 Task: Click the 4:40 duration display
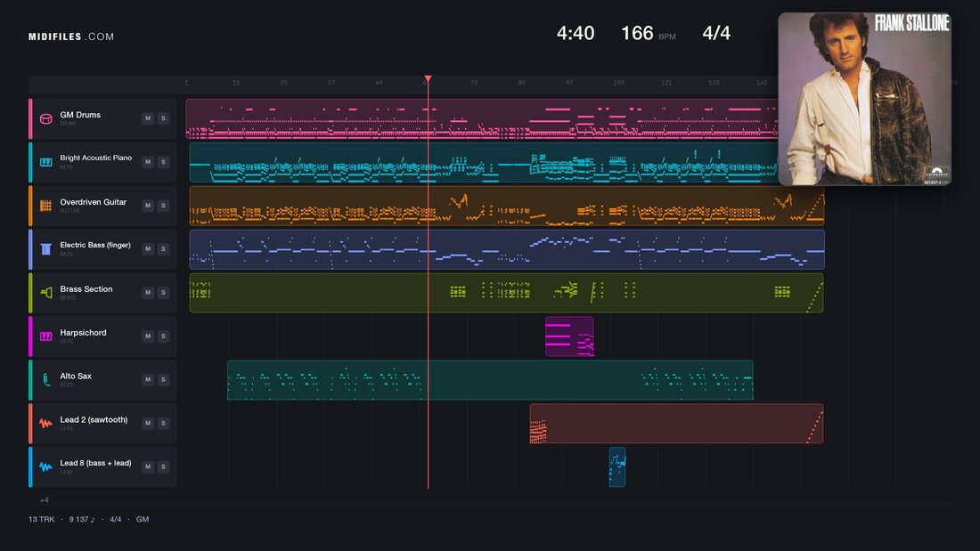pos(576,33)
